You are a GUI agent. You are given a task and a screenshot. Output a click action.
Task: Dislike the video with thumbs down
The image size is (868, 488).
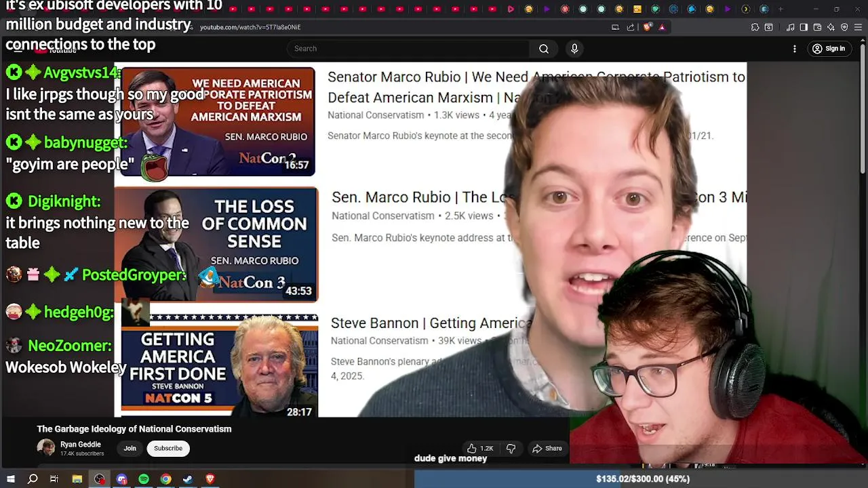[x=511, y=448]
